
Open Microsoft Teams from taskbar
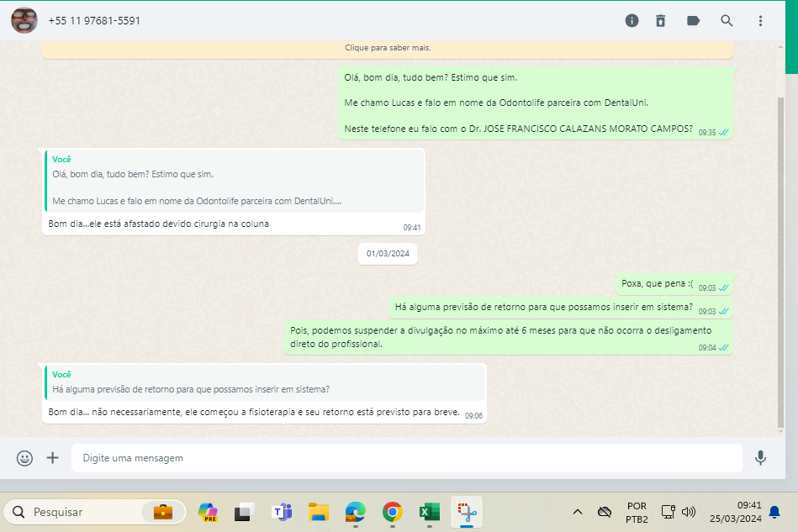point(282,512)
